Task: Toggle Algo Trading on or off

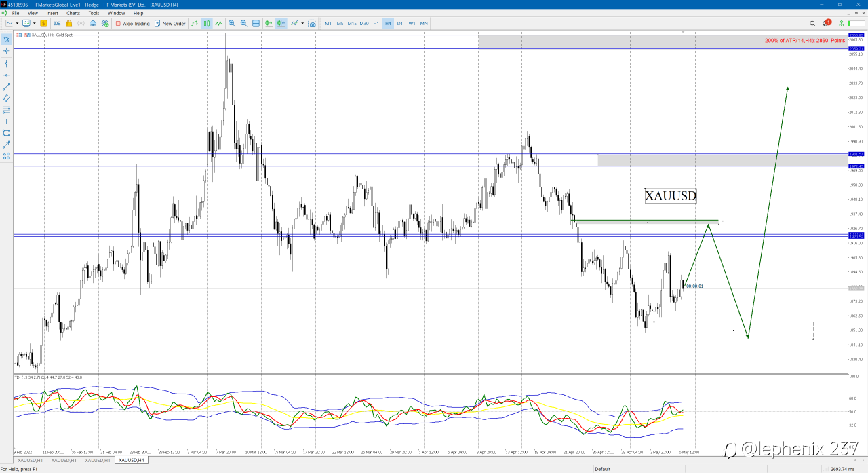Action: (132, 23)
